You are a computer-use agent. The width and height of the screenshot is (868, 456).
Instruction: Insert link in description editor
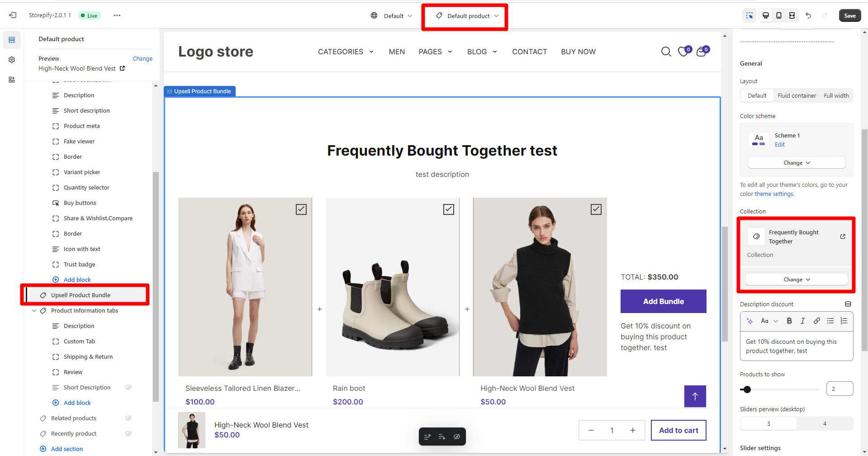pos(817,321)
